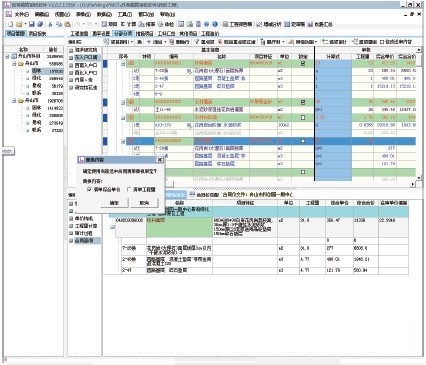Click the 造价分析 chart icon in the toolbar
Viewport: 426px width, 365px height.
[260, 24]
